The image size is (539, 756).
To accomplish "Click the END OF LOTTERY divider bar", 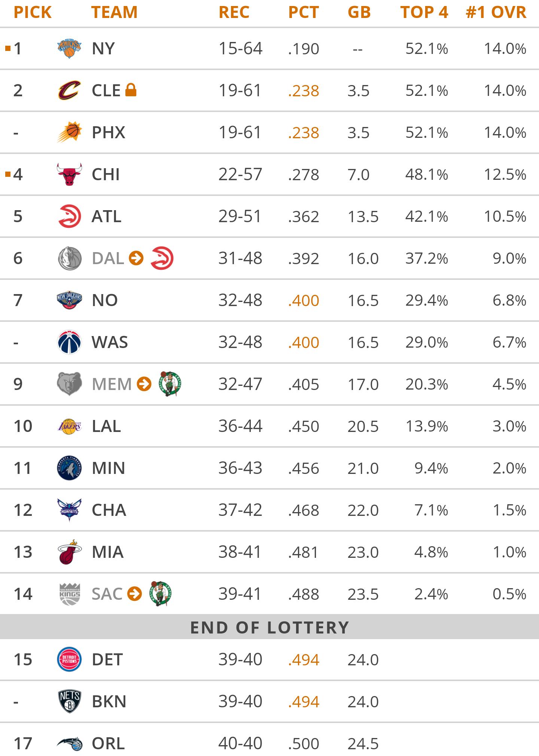I will [269, 627].
